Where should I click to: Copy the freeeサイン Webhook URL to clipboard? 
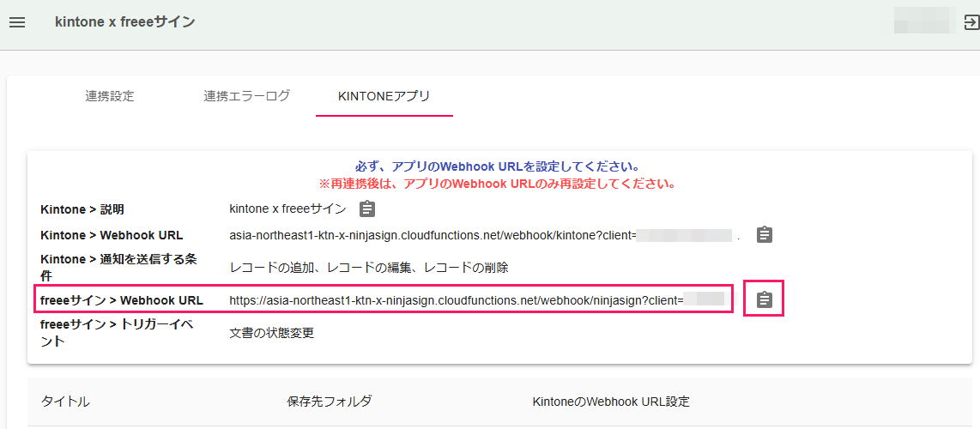coord(765,299)
